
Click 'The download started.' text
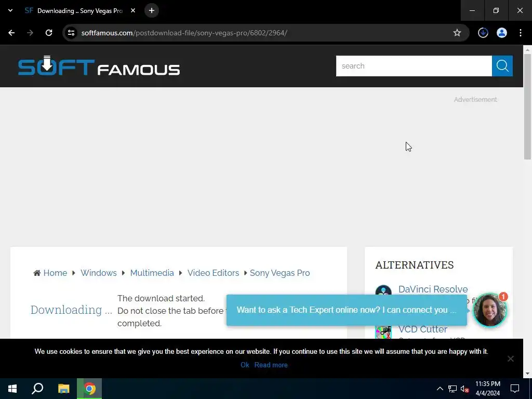point(161,298)
